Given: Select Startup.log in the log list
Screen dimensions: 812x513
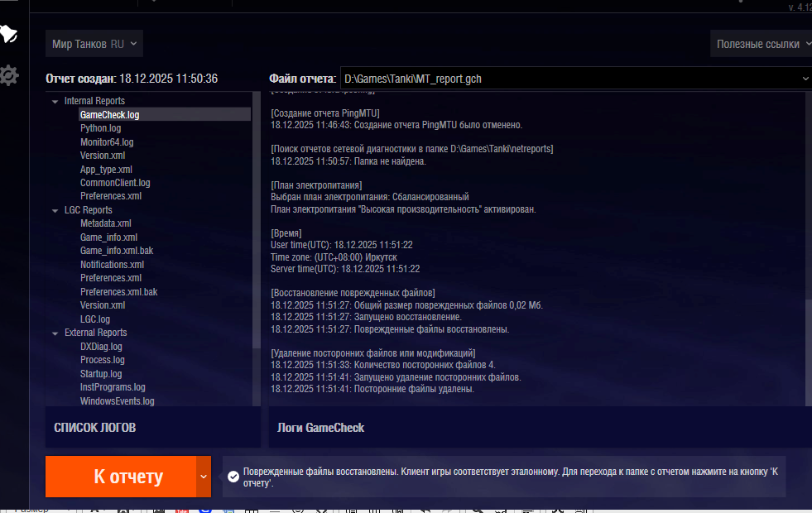Looking at the screenshot, I should tap(101, 374).
